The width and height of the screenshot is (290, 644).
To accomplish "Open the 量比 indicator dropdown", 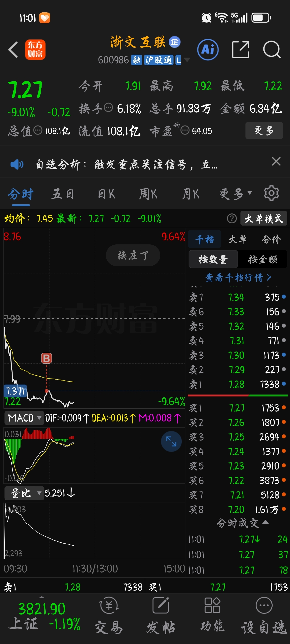I will [24, 493].
